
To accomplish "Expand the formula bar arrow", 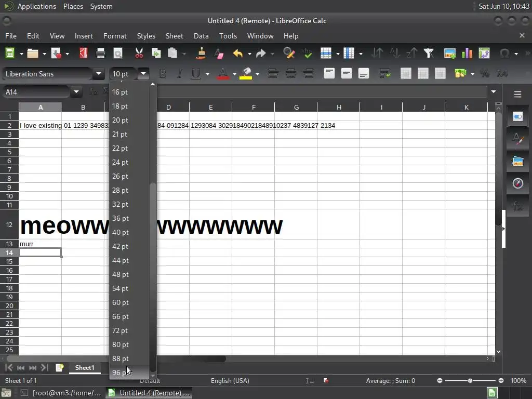I will 494,92.
